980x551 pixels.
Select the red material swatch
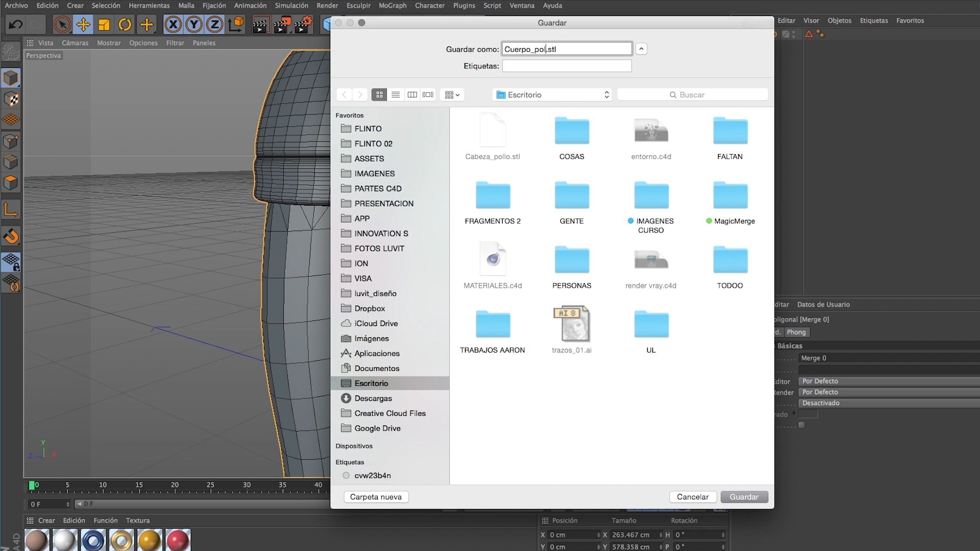click(x=177, y=540)
